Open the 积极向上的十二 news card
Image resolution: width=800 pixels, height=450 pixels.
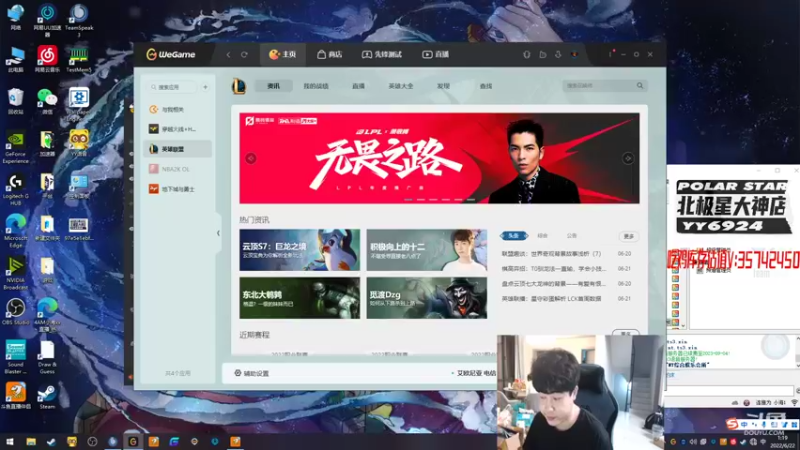[x=427, y=250]
